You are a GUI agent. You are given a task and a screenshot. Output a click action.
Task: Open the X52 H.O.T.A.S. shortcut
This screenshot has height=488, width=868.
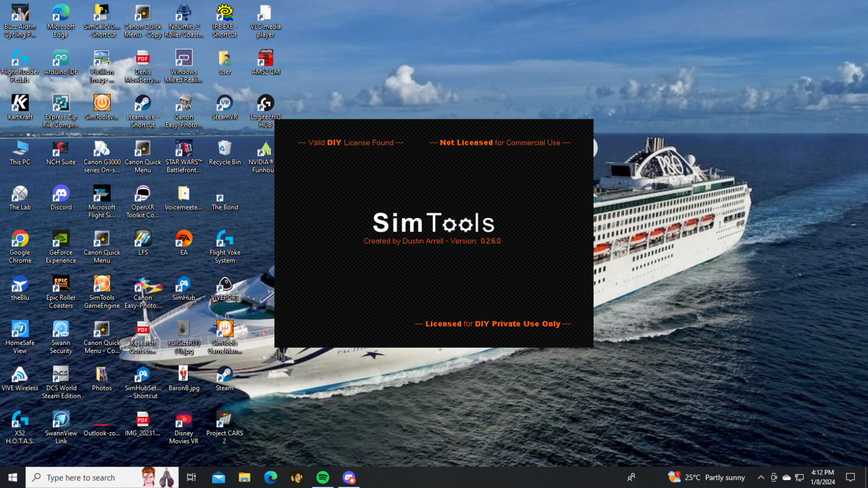(20, 427)
